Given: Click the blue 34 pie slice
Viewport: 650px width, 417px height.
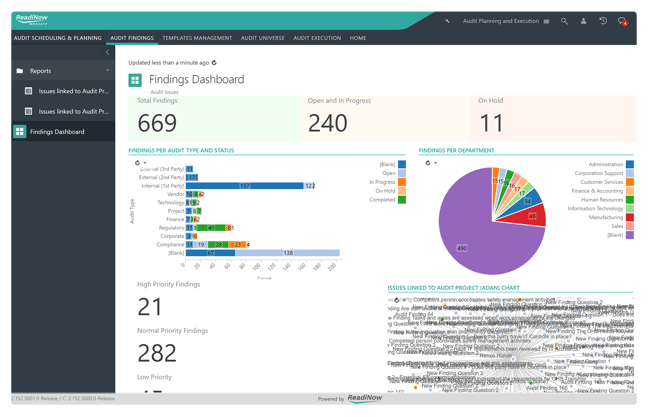Looking at the screenshot, I should pos(527,201).
